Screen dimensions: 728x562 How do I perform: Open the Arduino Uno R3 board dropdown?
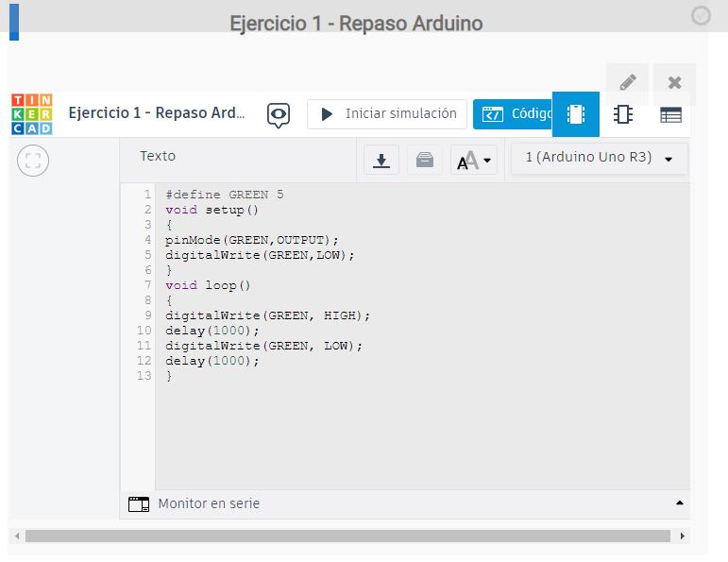point(600,158)
